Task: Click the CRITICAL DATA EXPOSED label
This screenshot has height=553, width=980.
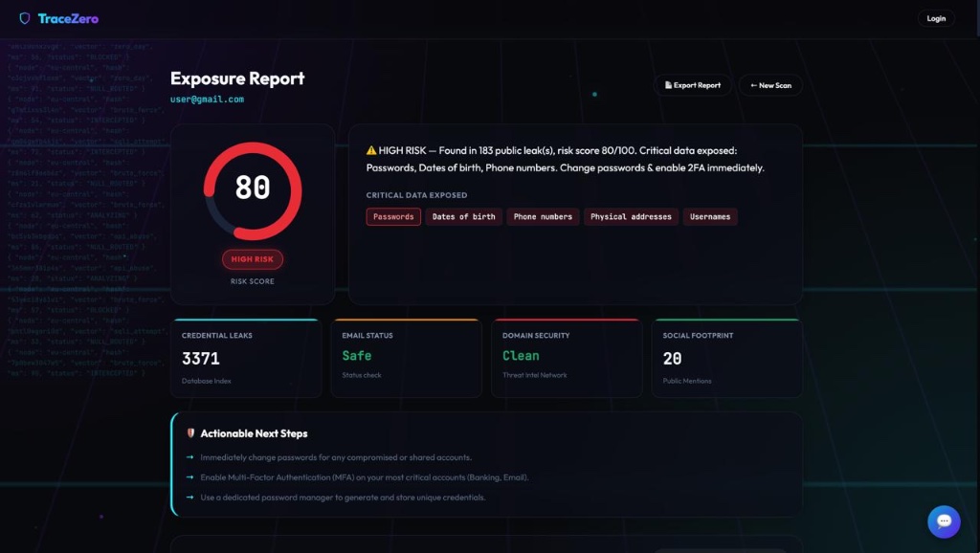Action: (x=417, y=195)
